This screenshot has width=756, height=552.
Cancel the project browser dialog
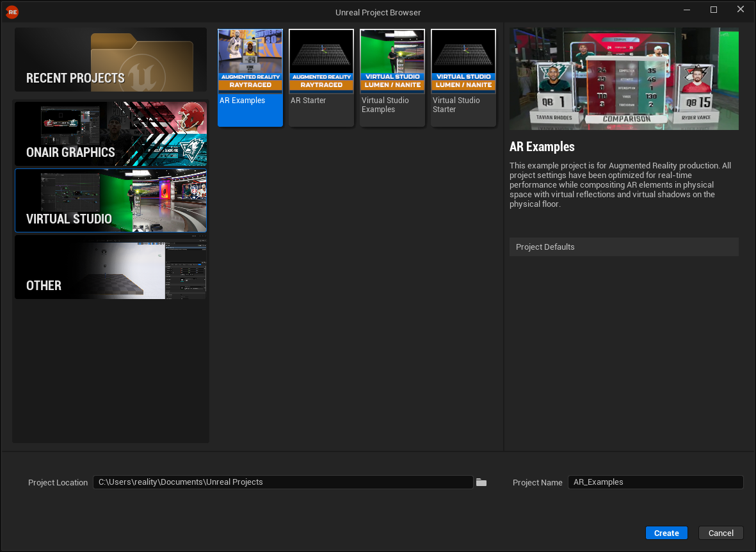click(721, 533)
